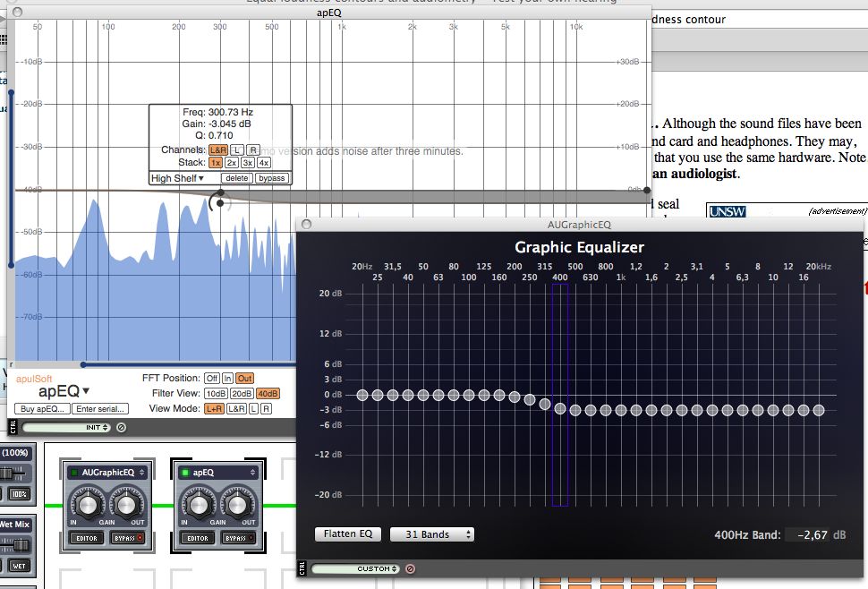Set View Mode to L&R

[x=236, y=408]
